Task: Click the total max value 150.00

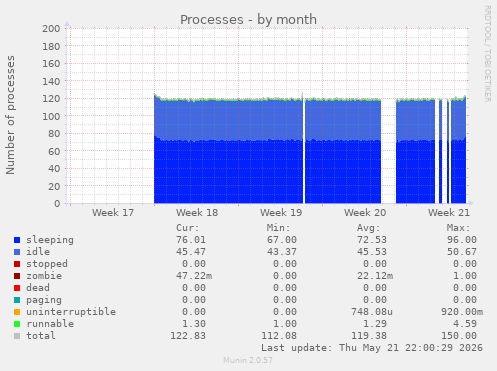Action: [459, 336]
